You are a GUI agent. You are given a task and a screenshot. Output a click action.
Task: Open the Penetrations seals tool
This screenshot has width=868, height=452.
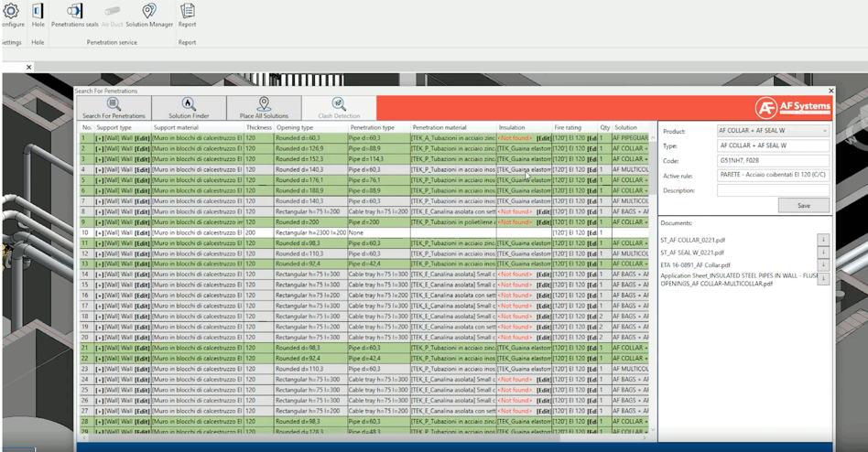[75, 16]
